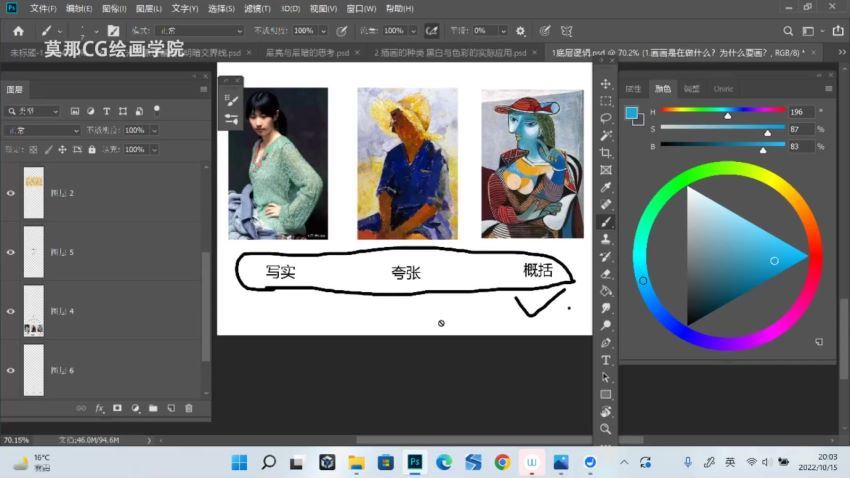
Task: Hide layer 图层 4
Action: tap(10, 311)
